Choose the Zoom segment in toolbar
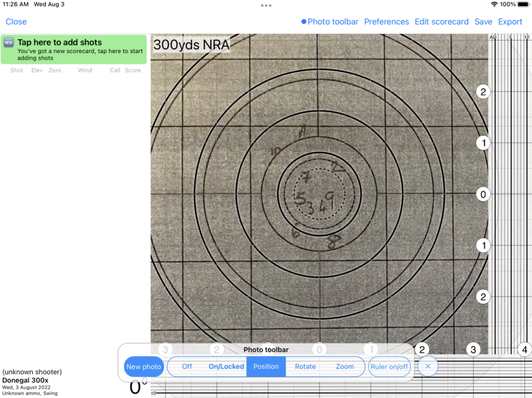The image size is (532, 398). pyautogui.click(x=344, y=366)
